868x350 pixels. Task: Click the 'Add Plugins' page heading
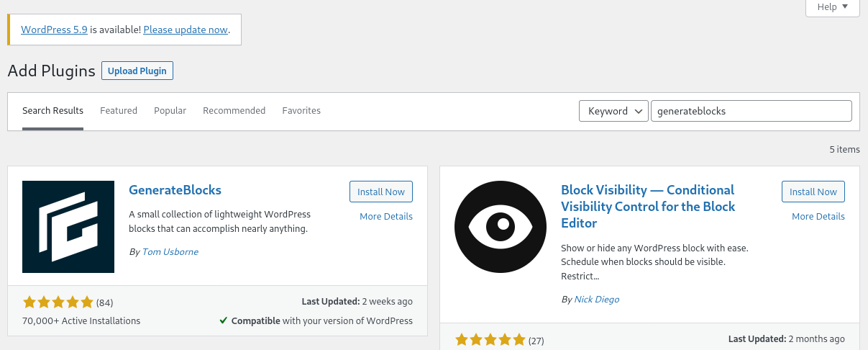click(x=51, y=71)
